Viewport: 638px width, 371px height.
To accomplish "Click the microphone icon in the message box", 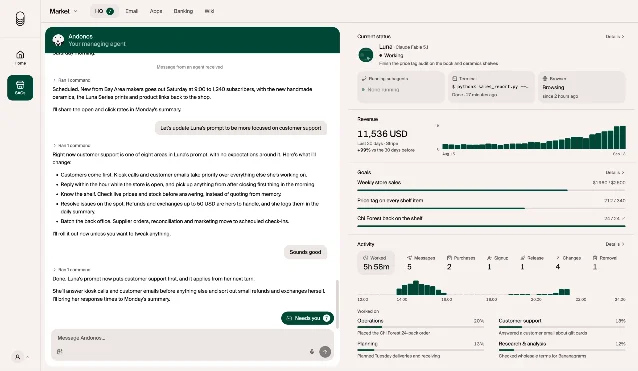I will [312, 351].
